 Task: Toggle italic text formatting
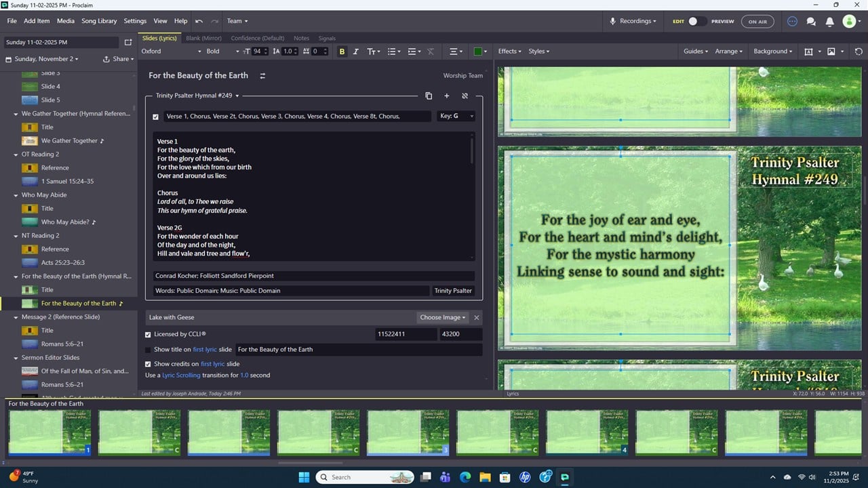[355, 52]
